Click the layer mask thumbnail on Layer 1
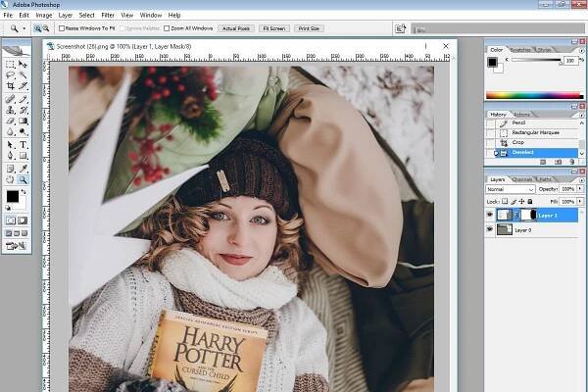 [x=530, y=213]
